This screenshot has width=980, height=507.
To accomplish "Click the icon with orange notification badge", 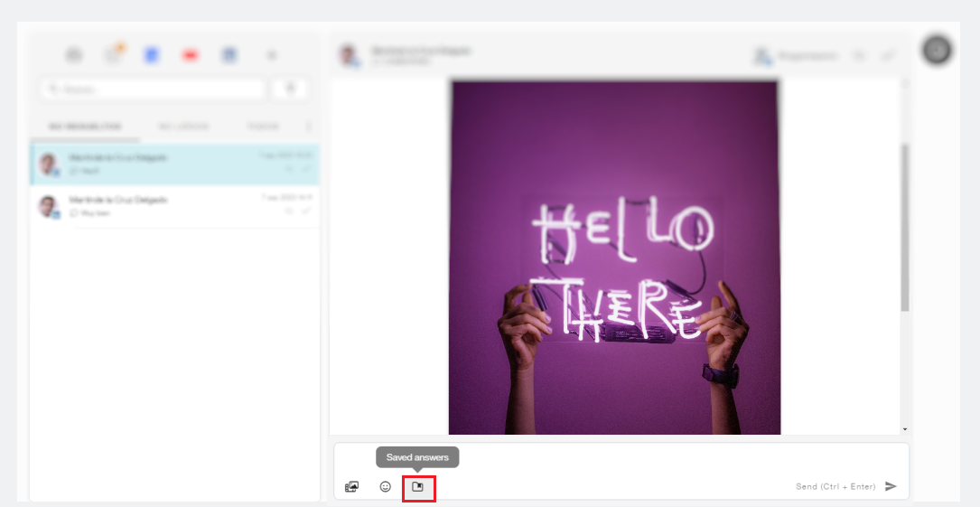I will (x=113, y=54).
